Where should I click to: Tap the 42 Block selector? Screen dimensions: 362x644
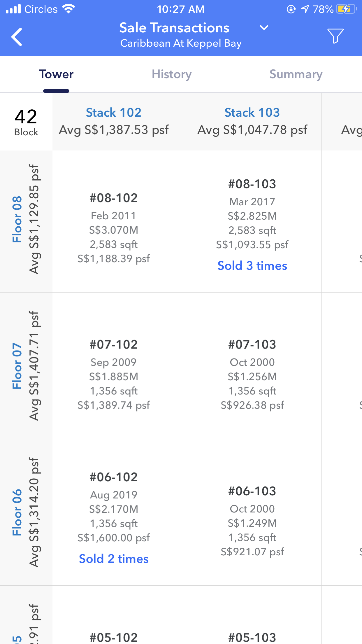(x=26, y=122)
